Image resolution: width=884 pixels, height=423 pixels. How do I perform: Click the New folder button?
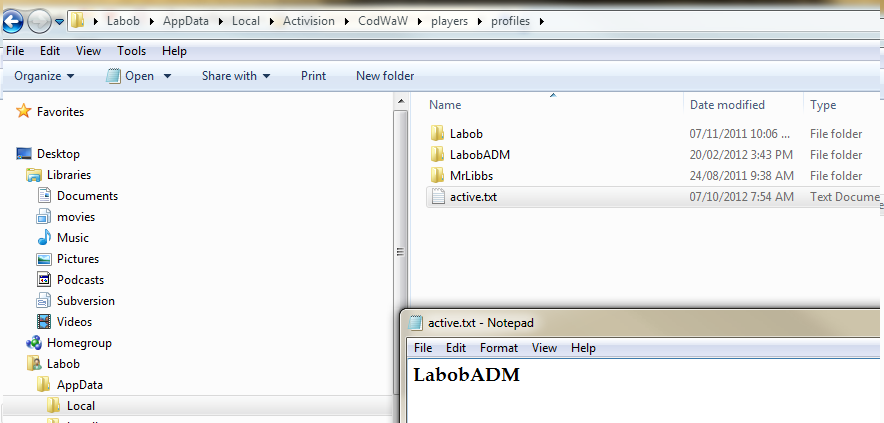click(385, 76)
